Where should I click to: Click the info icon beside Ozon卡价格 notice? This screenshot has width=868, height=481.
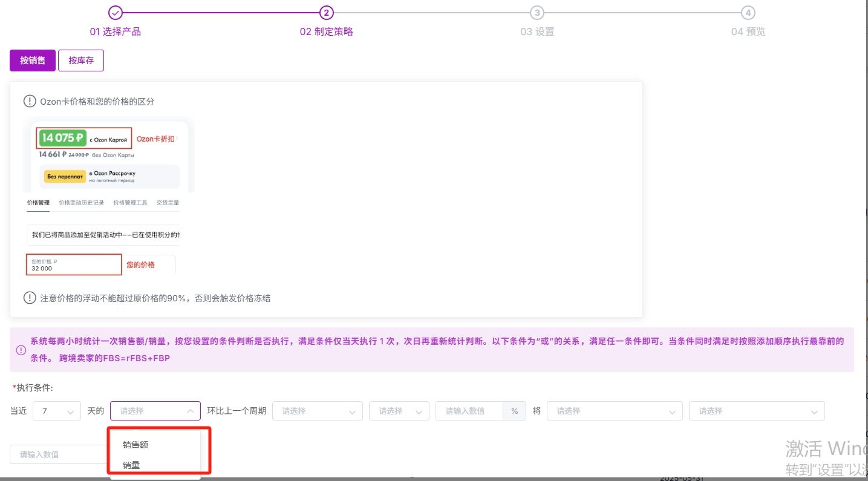(x=30, y=101)
